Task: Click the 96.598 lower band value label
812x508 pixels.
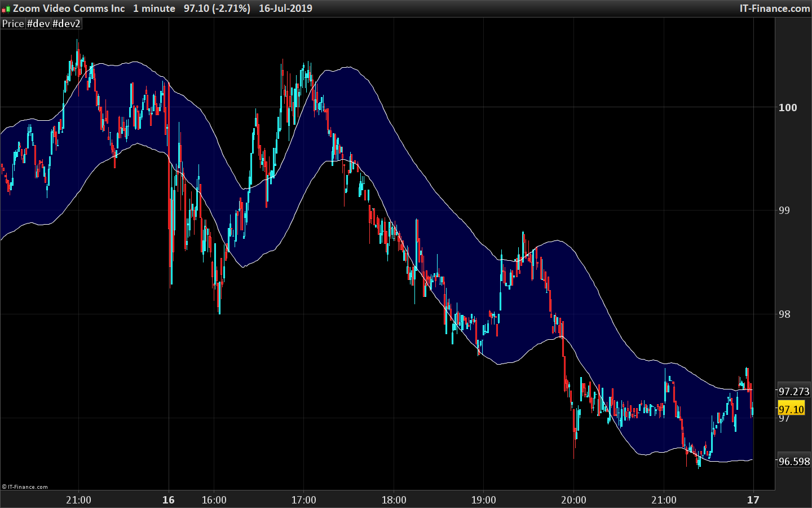Action: tap(794, 461)
